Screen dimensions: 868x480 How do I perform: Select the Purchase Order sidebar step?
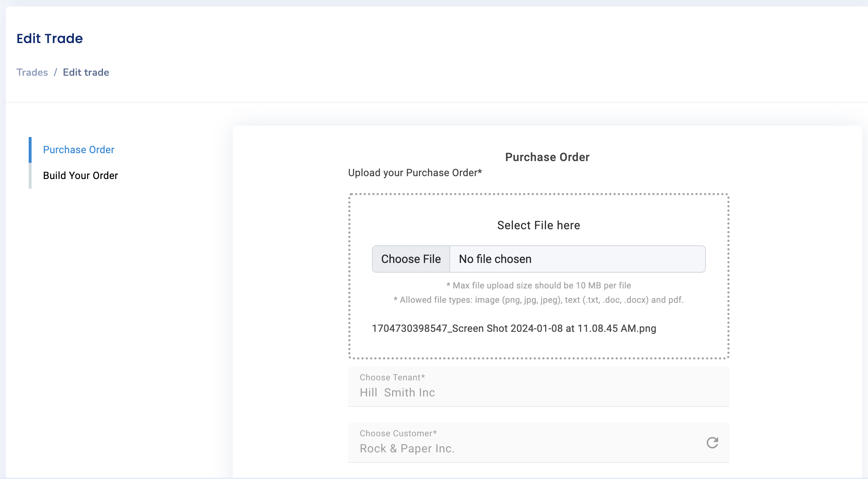point(79,150)
